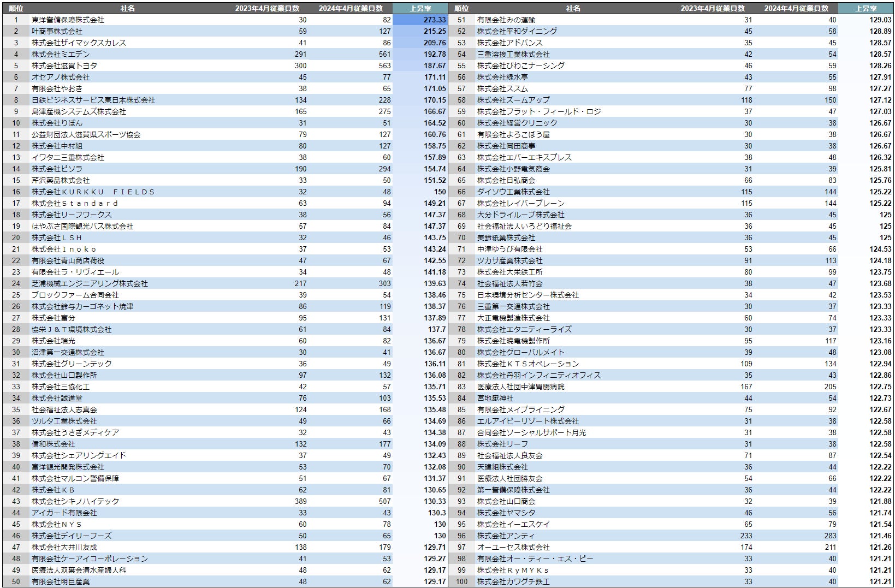The width and height of the screenshot is (895, 588).
Task: Click 株式会社シェアリングエイド name
Action: 79,455
